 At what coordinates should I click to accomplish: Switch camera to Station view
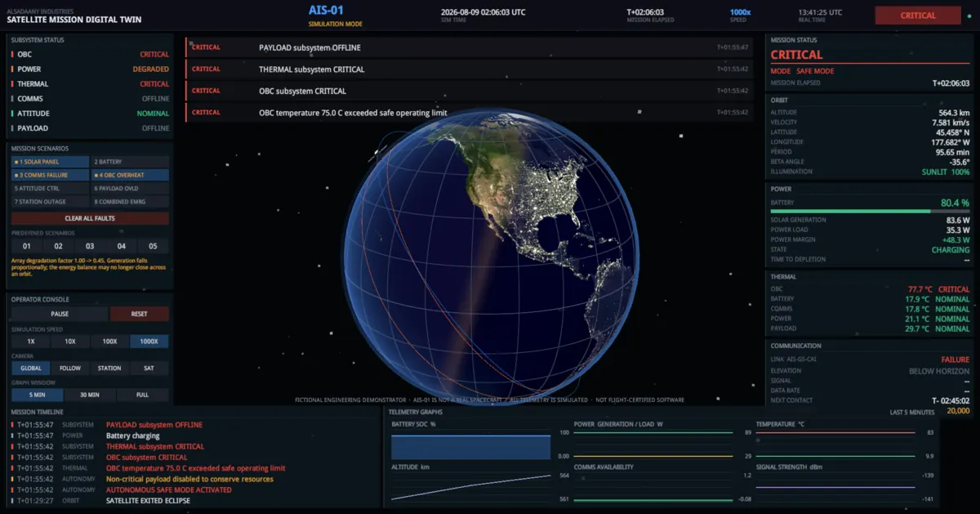tap(109, 369)
